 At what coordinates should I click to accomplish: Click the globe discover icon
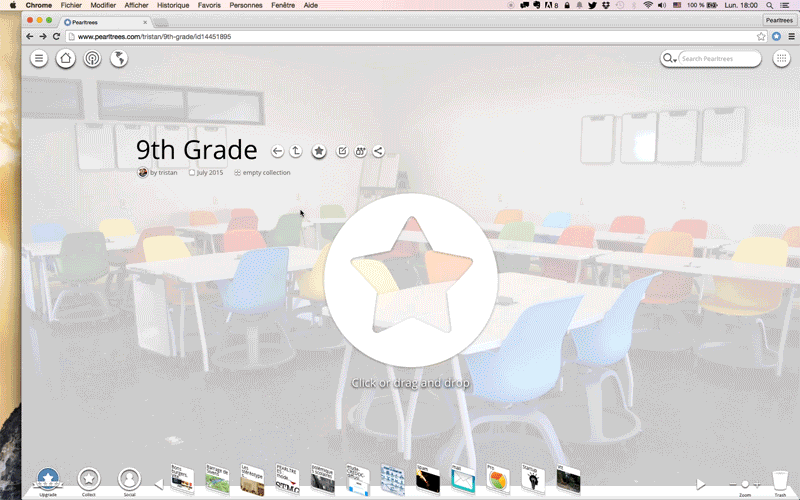[x=118, y=59]
